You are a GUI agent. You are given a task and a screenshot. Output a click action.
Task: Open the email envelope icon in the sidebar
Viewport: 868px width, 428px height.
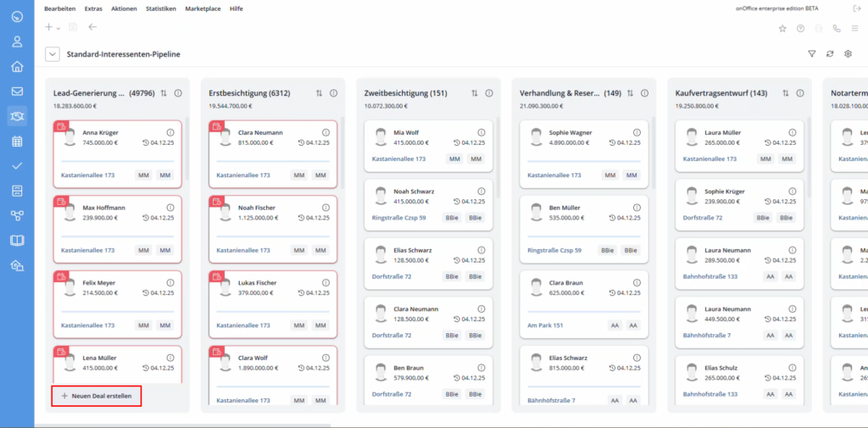[x=17, y=92]
